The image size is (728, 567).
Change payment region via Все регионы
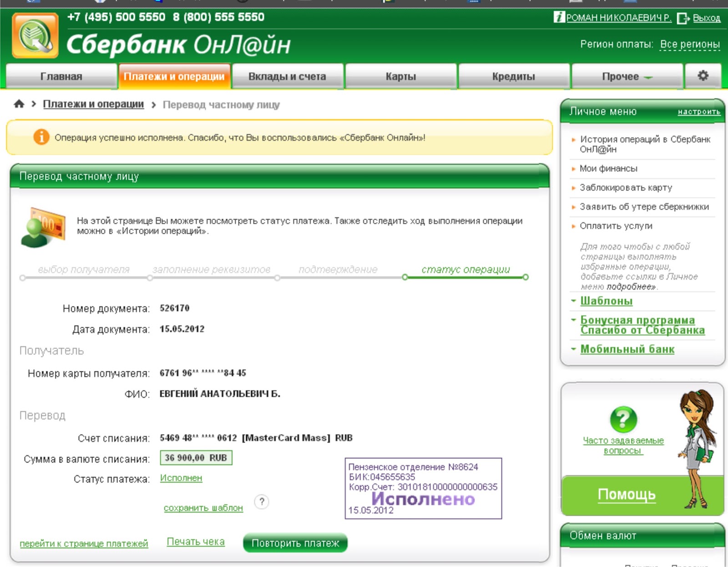690,44
